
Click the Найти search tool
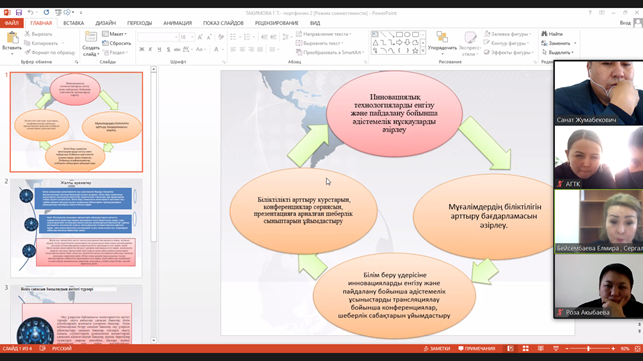[552, 34]
